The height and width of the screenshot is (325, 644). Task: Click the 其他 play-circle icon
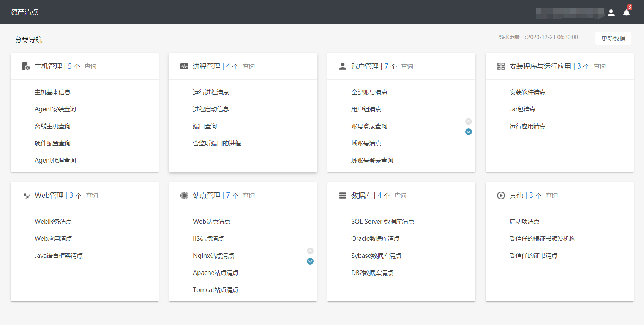(x=501, y=196)
